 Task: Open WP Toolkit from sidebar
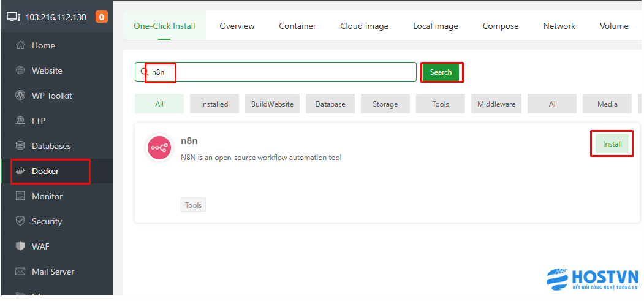pos(56,96)
